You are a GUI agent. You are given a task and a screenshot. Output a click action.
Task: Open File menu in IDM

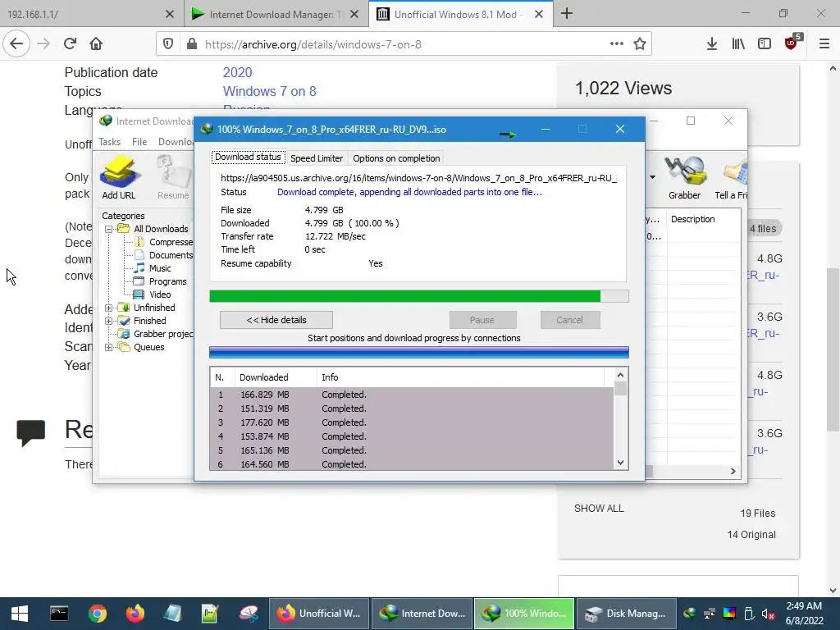pyautogui.click(x=139, y=142)
